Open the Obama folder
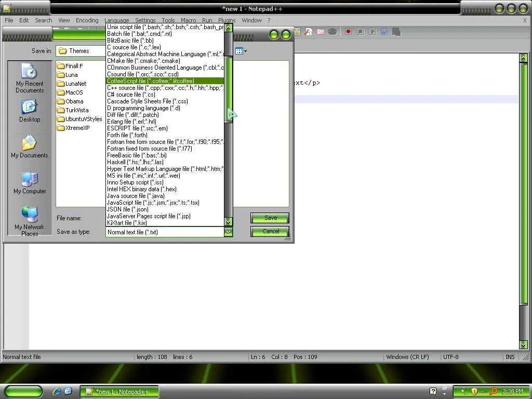532x399 pixels. point(71,101)
